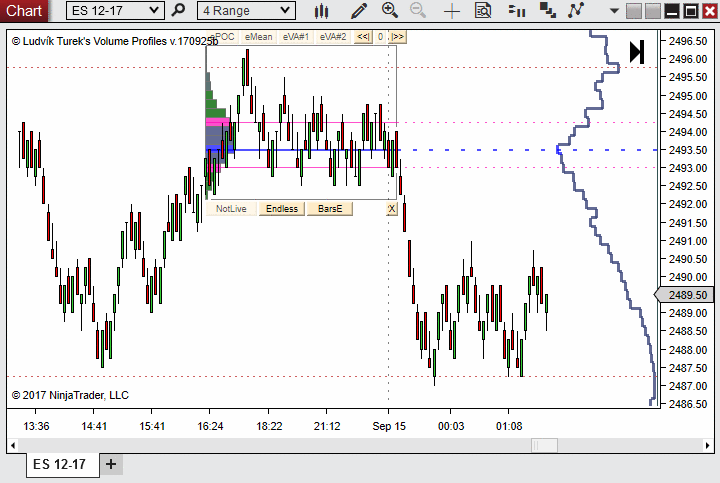Toggle the Endless button

282,208
